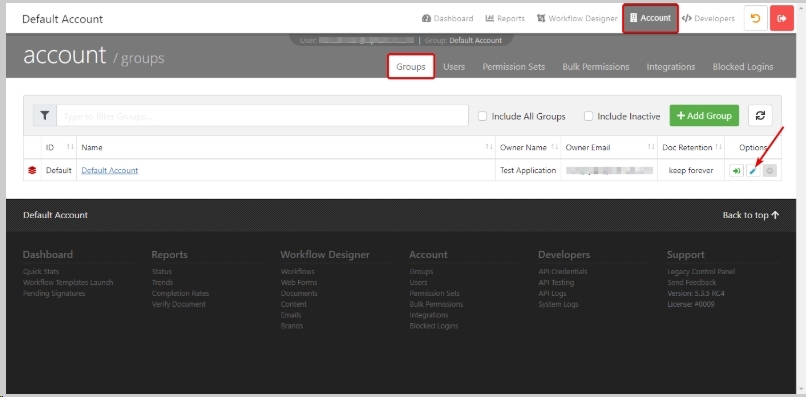Open Completion Rates footer link
Viewport: 806px width, 397px height.
tap(180, 293)
